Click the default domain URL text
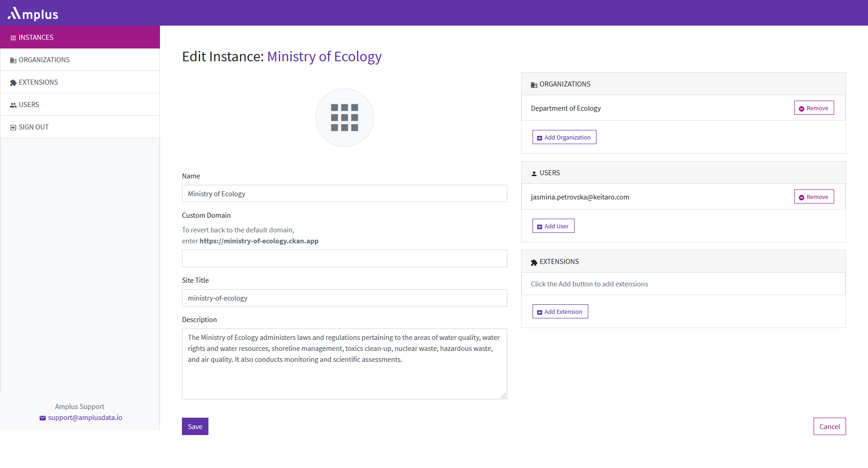 pos(259,241)
